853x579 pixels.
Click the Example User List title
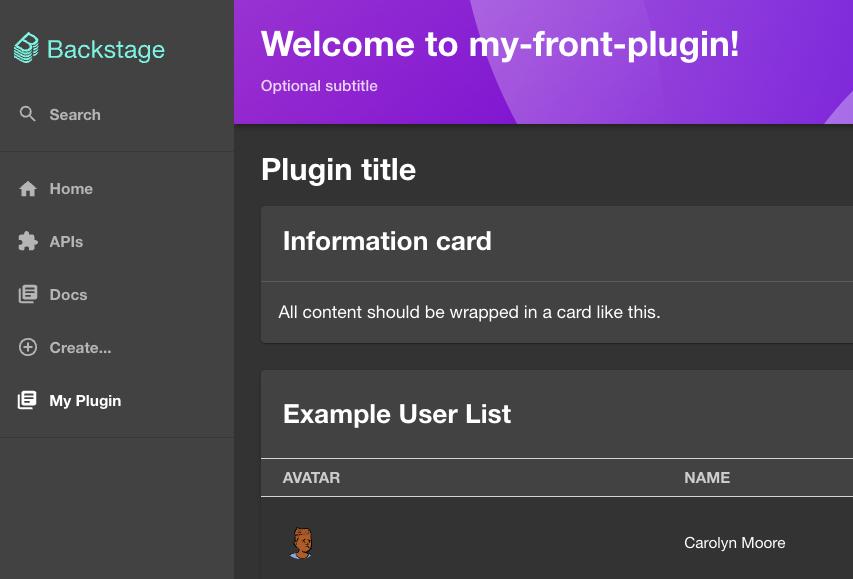point(397,414)
